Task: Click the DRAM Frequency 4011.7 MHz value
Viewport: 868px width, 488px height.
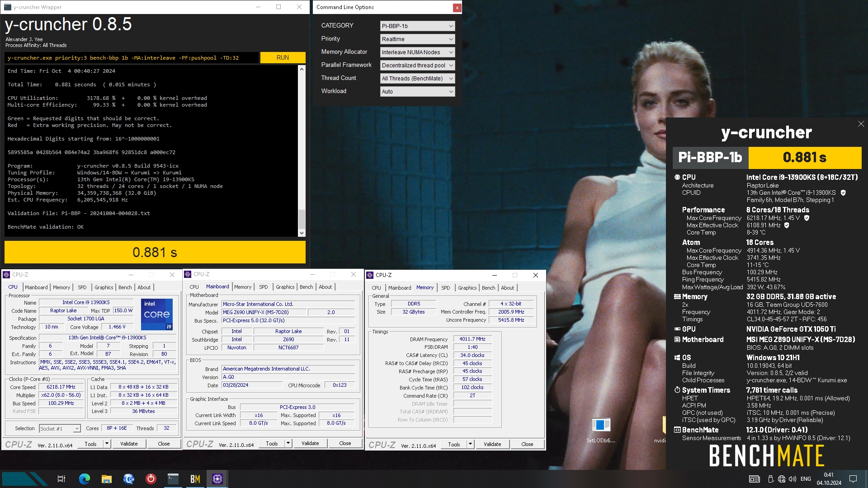Action: click(x=472, y=339)
